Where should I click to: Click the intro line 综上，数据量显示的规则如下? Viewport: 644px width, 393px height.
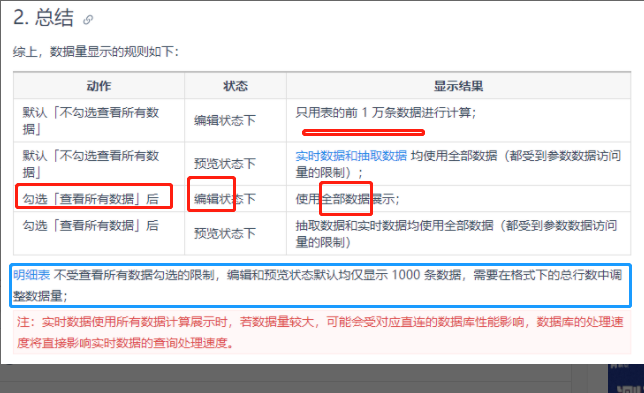96,52
